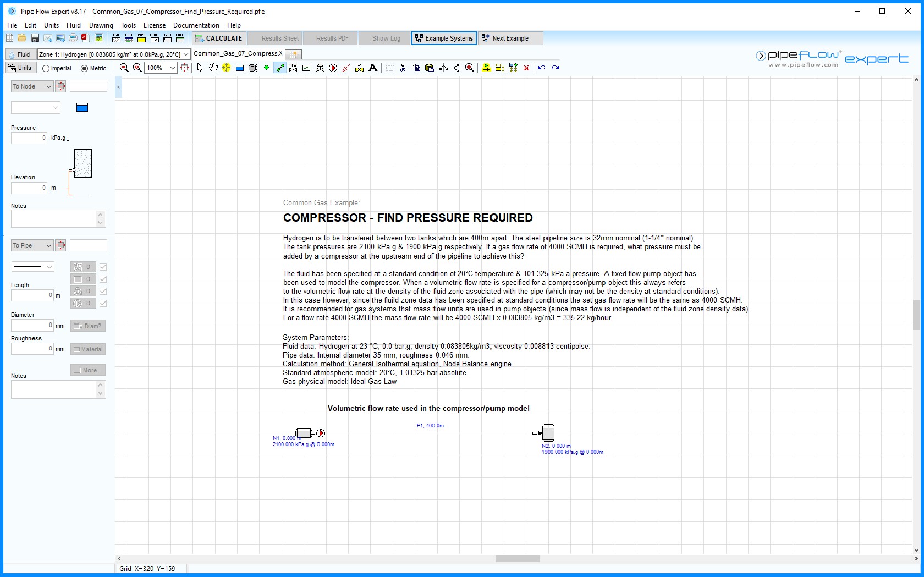Click the paste clipboard icon
This screenshot has height=577, width=924.
(430, 68)
